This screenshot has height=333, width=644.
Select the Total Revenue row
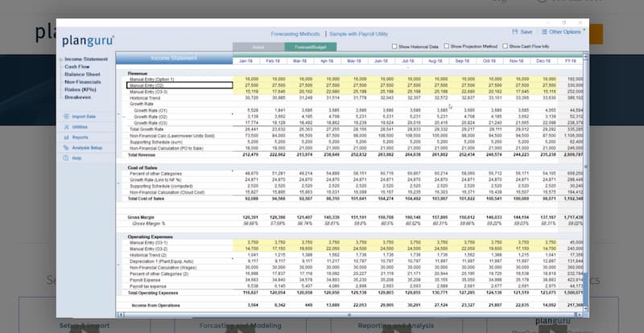pyautogui.click(x=140, y=154)
